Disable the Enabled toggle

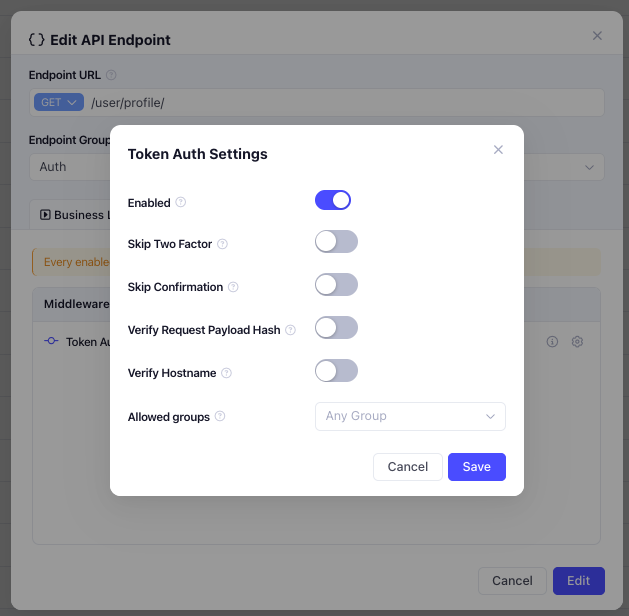(x=333, y=200)
